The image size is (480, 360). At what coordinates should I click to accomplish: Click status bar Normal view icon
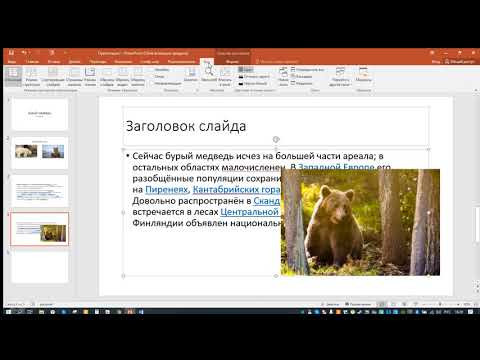382,304
